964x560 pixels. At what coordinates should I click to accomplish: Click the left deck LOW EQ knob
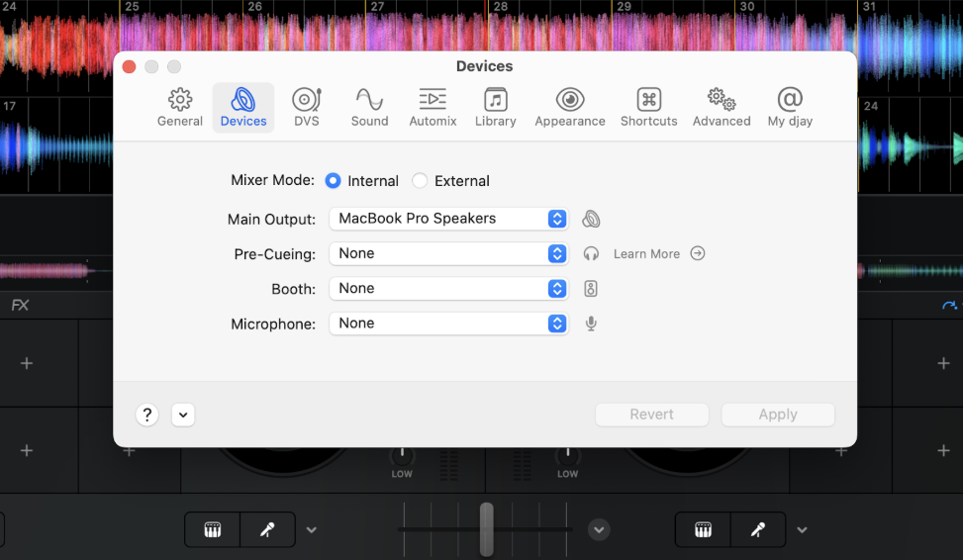click(402, 455)
